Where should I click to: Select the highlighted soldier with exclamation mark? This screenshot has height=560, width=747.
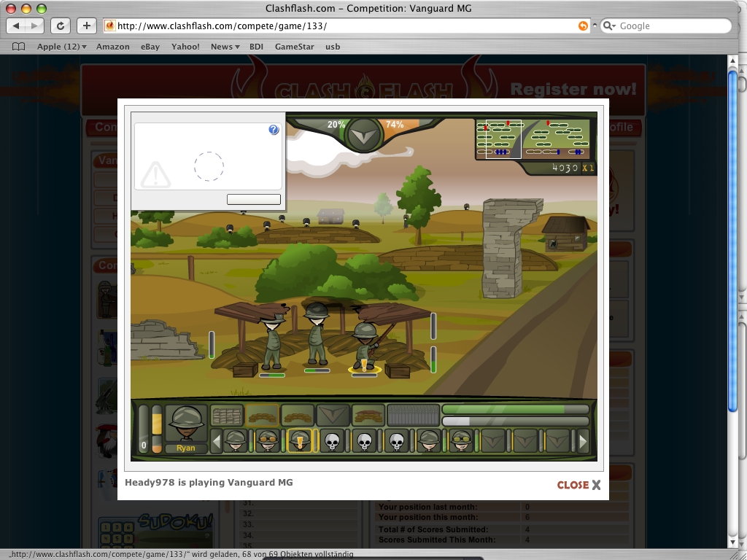tap(300, 441)
